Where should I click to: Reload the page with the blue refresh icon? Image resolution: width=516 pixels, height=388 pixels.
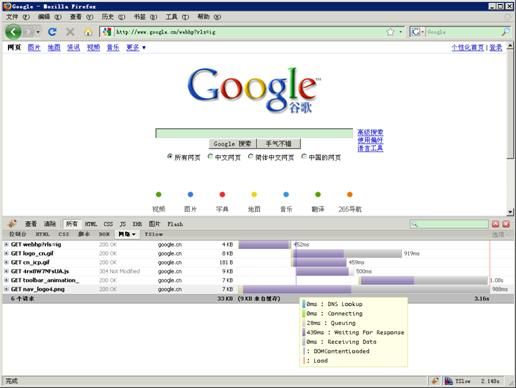(52, 32)
